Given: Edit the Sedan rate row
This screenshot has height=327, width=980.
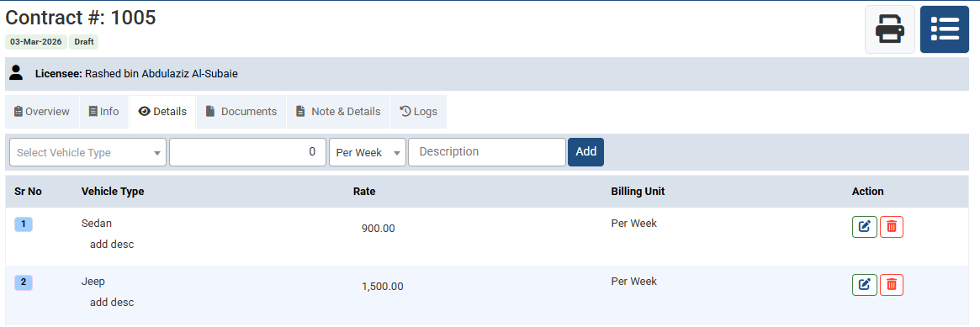Looking at the screenshot, I should [865, 226].
